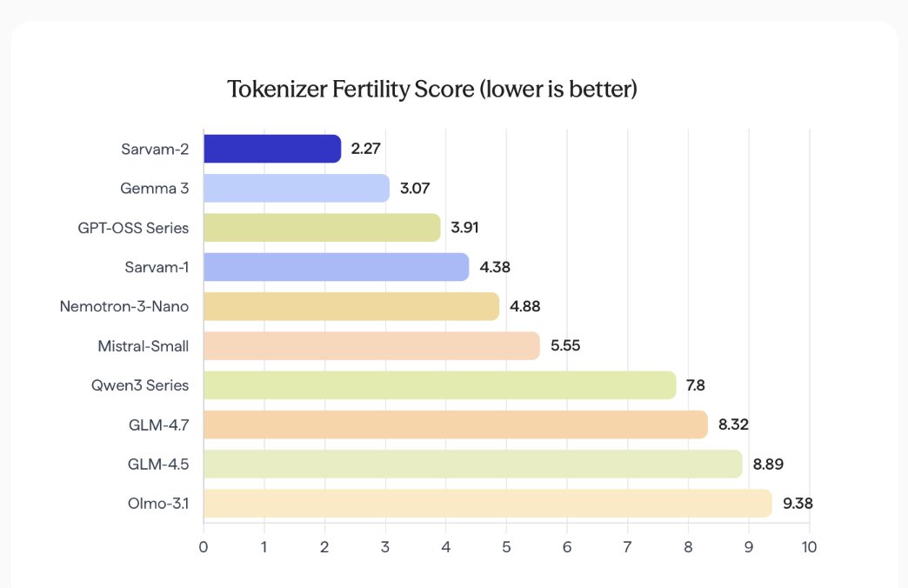Click the Olmo-3.1 axis label
The width and height of the screenshot is (908, 588).
[160, 504]
